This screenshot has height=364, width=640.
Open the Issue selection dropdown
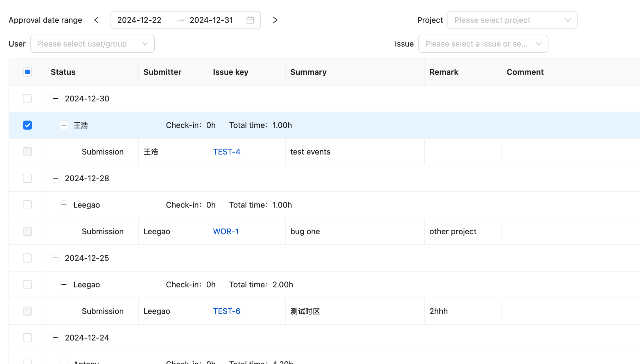(x=483, y=44)
